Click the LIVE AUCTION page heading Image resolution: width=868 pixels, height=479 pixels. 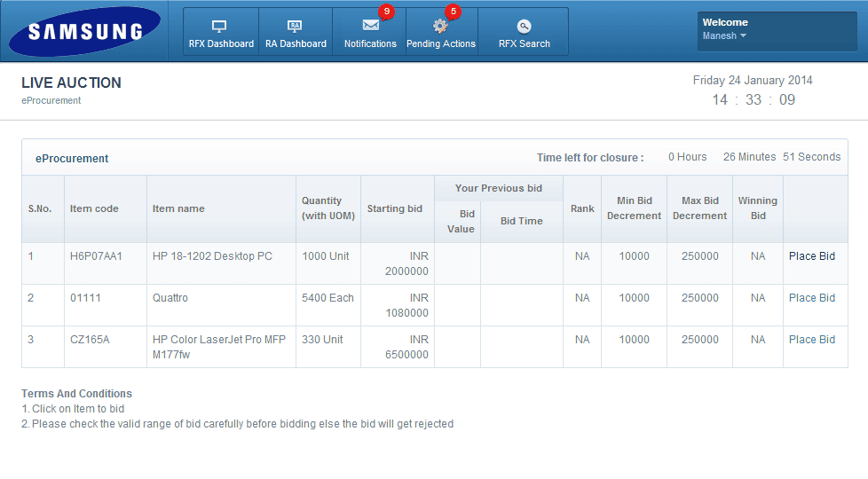[71, 83]
